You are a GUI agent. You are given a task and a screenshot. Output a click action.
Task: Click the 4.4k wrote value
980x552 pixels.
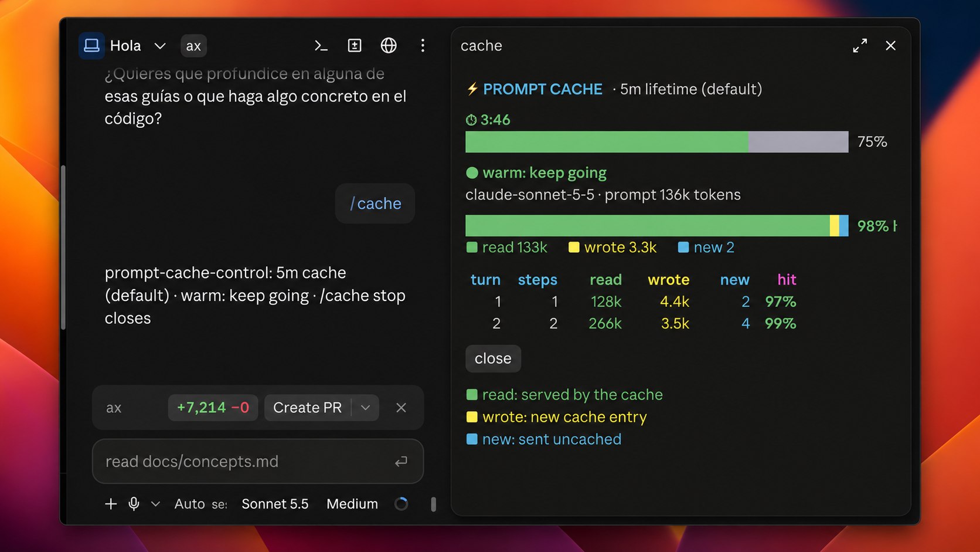point(675,302)
